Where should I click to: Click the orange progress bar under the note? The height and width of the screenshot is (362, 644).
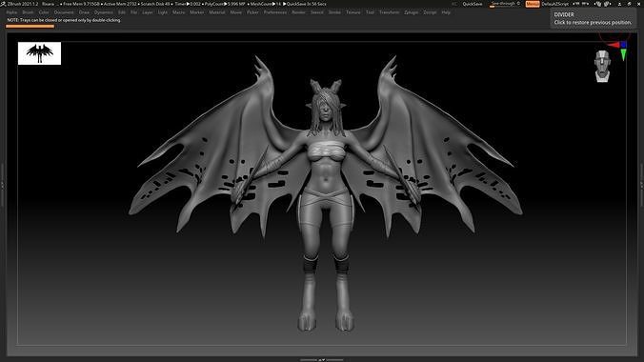pyautogui.click(x=30, y=27)
